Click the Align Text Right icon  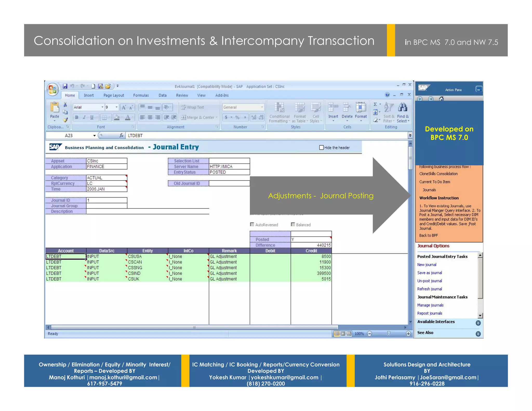158,117
